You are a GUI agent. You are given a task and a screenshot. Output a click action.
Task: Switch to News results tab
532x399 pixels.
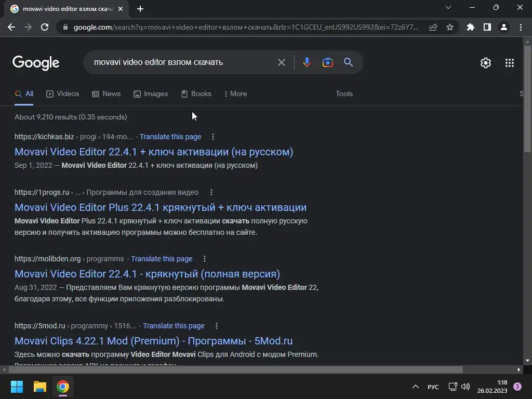(106, 94)
